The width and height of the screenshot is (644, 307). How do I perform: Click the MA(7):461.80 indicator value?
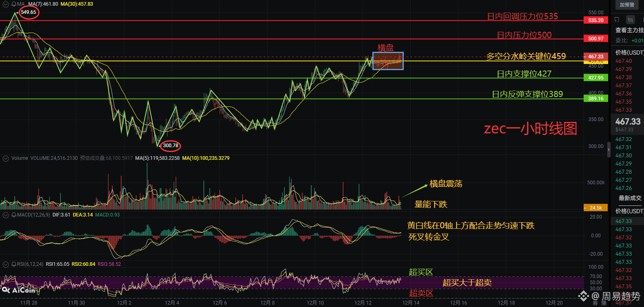point(43,4)
